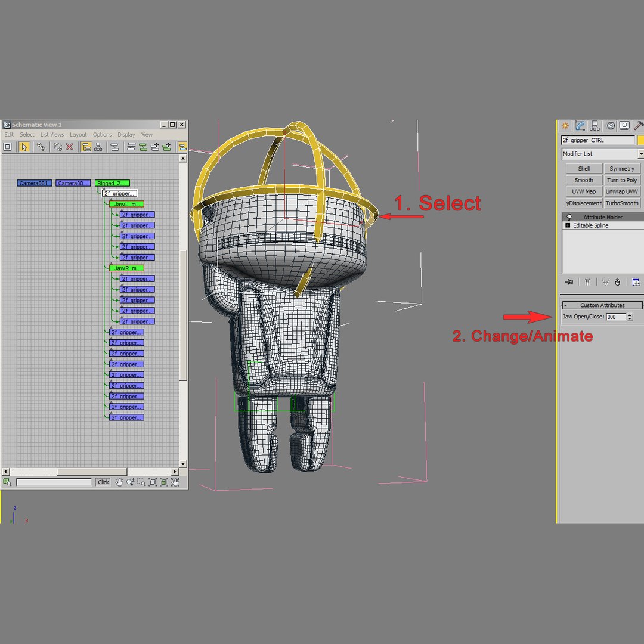
Task: Click the object color swatch beside name
Action: click(640, 140)
